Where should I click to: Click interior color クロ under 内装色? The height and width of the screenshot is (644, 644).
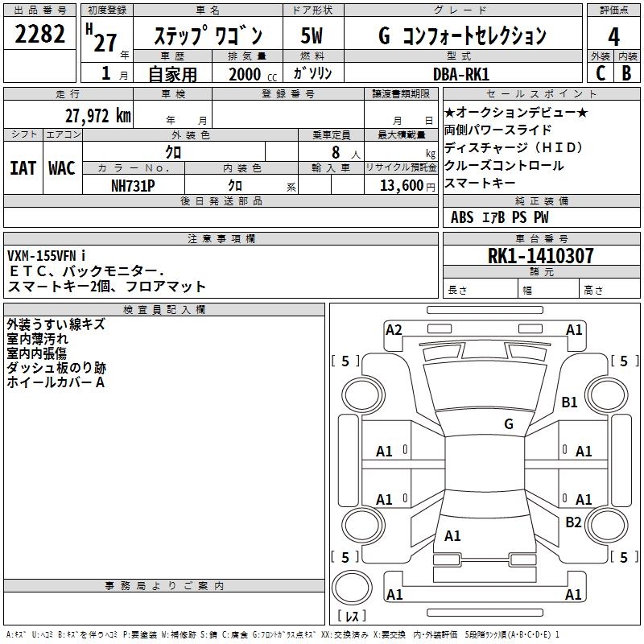pos(235,186)
